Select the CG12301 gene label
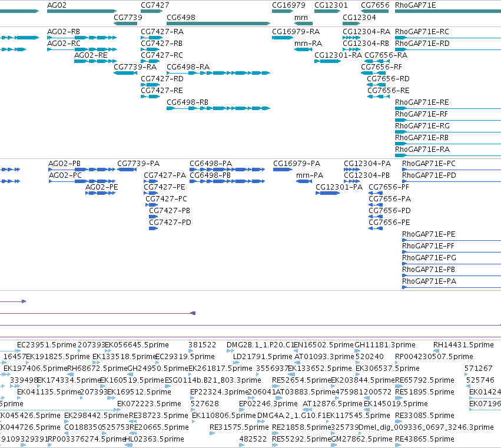The width and height of the screenshot is (501, 448). click(331, 5)
